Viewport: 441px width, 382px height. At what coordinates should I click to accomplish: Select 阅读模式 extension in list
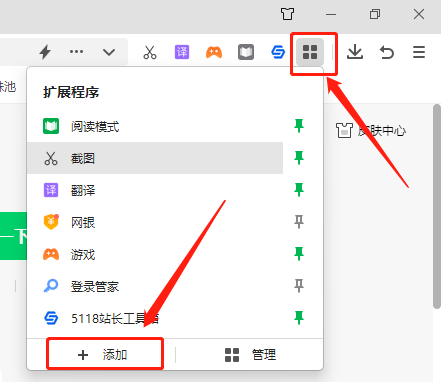[155, 126]
